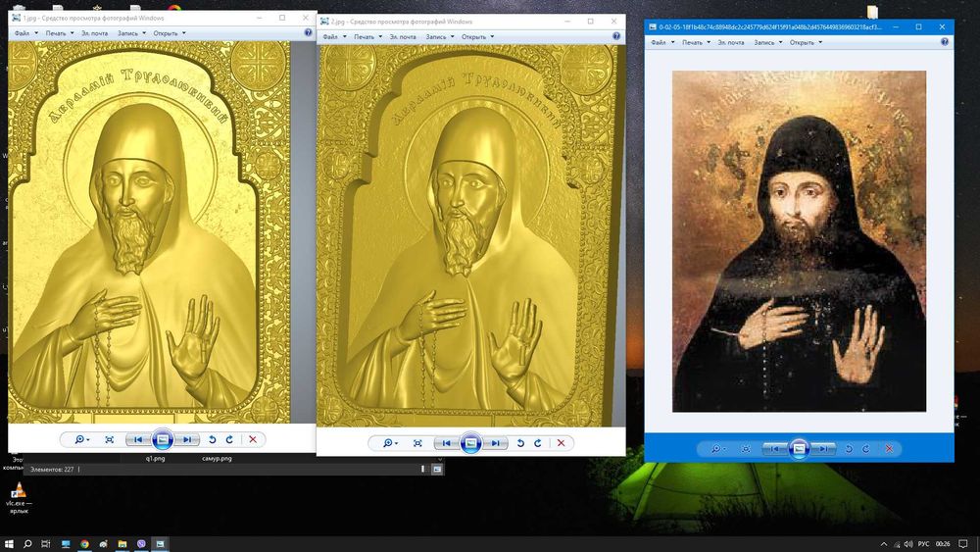Open Файл menu in 2.jpg viewer
Viewport: 980px width, 552px height.
pos(334,37)
